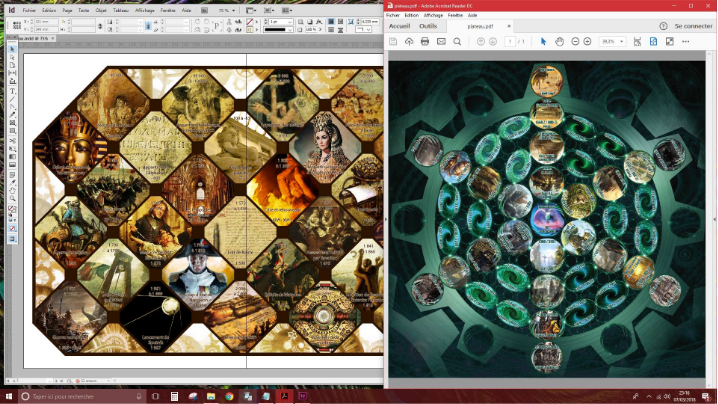Click the InDesign fill color swatch in control bar
The image size is (718, 404).
250,22
